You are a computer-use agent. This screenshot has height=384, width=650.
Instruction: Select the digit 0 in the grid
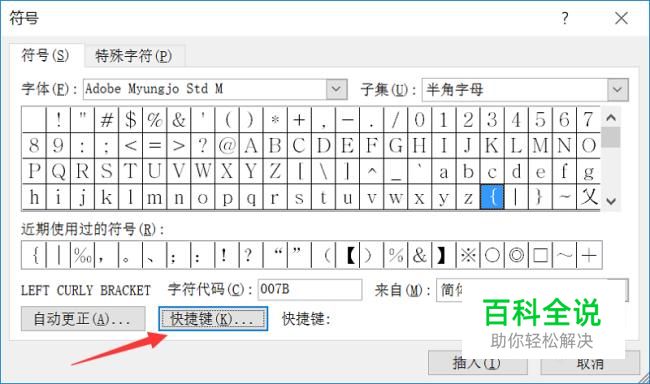click(420, 120)
